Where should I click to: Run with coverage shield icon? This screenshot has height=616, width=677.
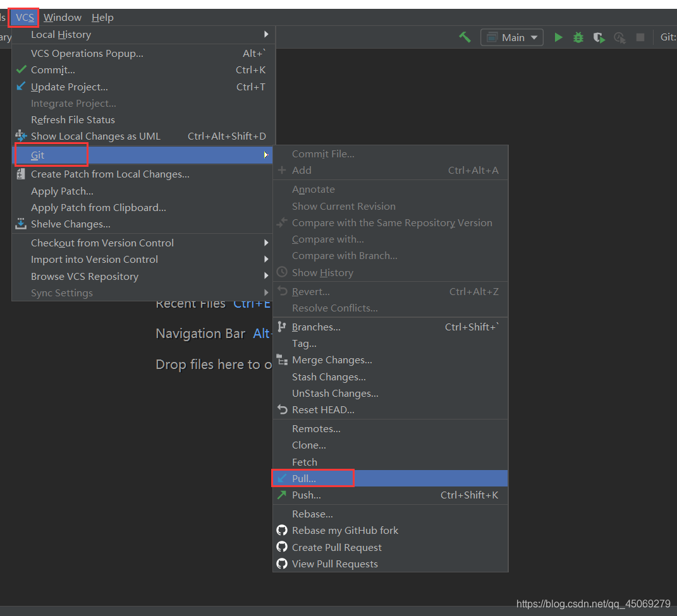pyautogui.click(x=599, y=37)
